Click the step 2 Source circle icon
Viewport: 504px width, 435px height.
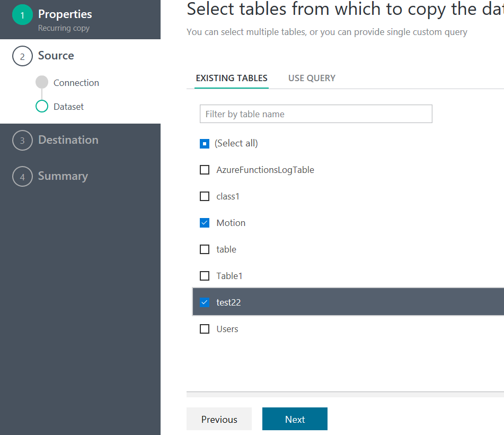tap(22, 56)
